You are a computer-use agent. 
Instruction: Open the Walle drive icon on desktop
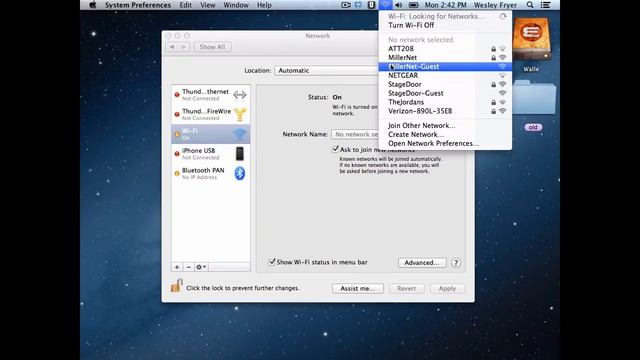click(531, 40)
